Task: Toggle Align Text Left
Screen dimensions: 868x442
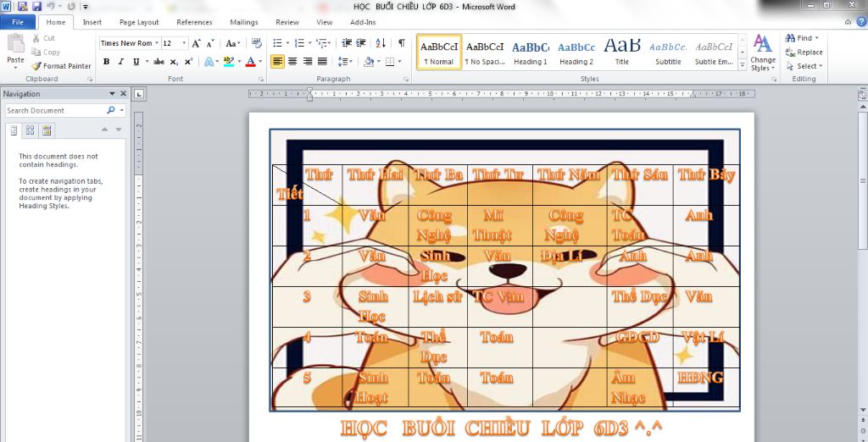Action: pyautogui.click(x=277, y=62)
